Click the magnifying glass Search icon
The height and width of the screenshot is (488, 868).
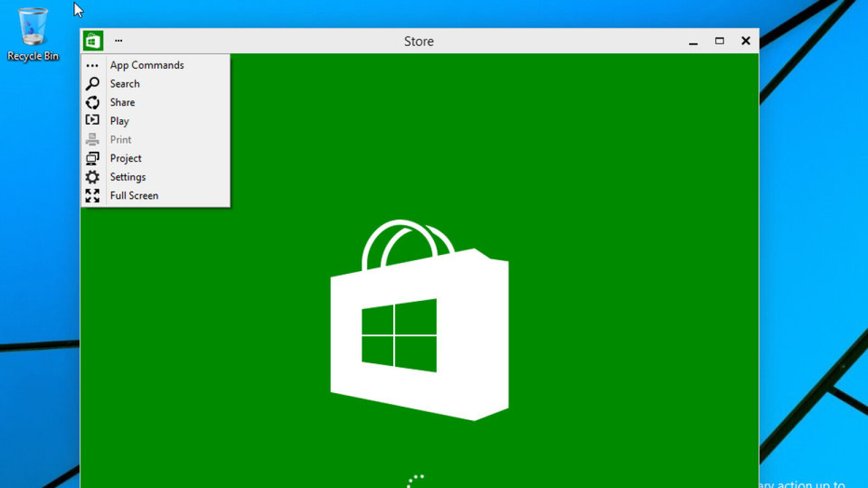pyautogui.click(x=92, y=84)
